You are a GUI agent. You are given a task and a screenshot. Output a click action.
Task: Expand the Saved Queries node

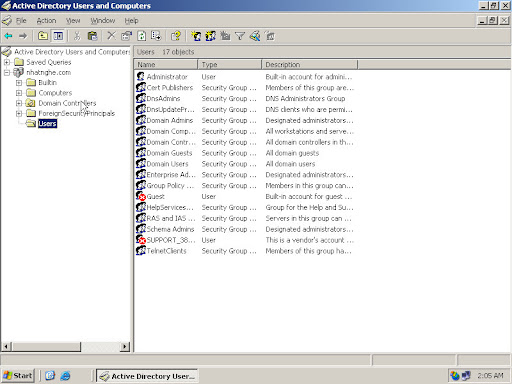coord(7,62)
